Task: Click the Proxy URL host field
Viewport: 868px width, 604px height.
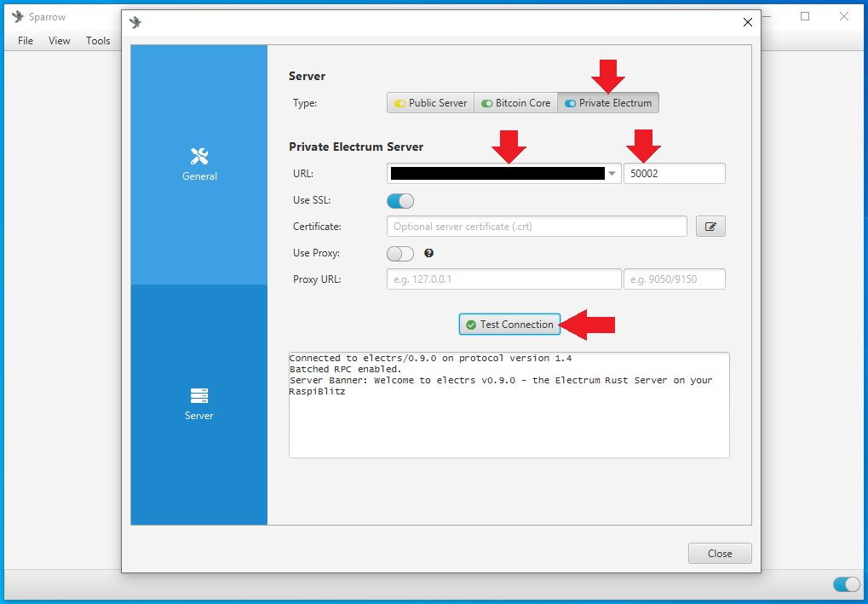Action: [503, 279]
